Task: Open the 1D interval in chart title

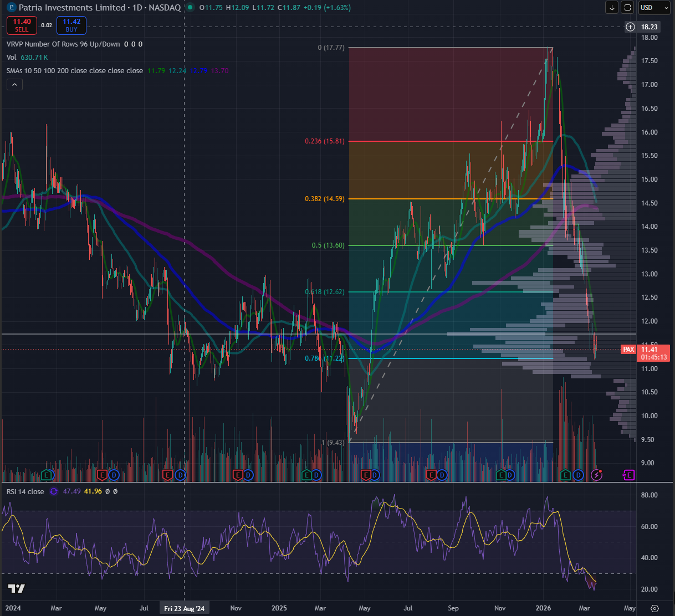Action: pyautogui.click(x=137, y=8)
